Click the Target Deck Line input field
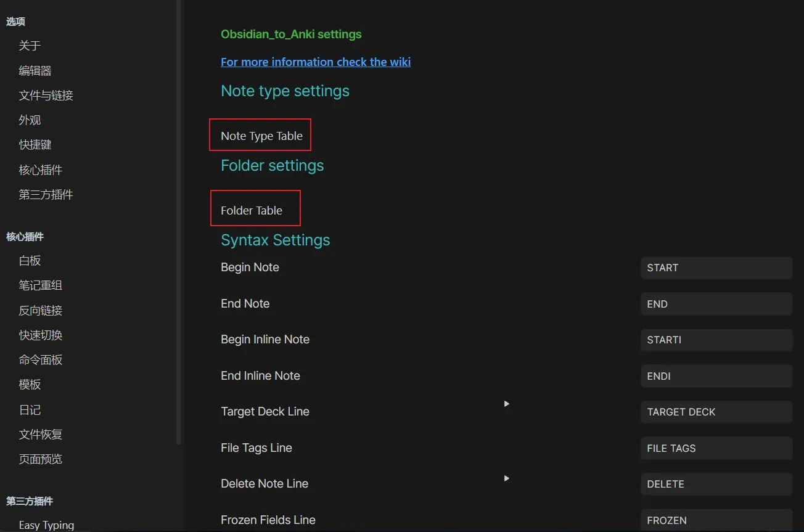Viewport: 804px width, 532px height. tap(716, 412)
